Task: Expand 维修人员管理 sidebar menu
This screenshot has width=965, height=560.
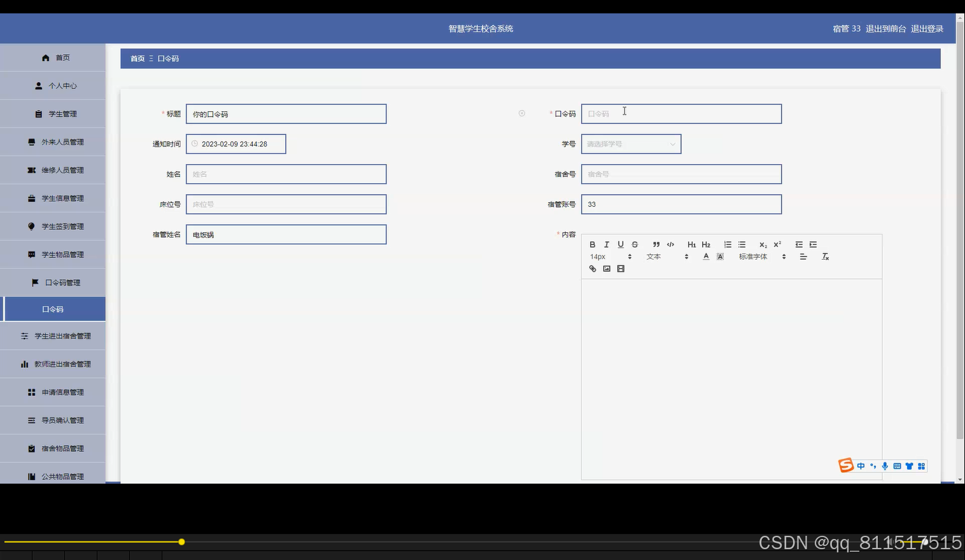Action: click(53, 170)
